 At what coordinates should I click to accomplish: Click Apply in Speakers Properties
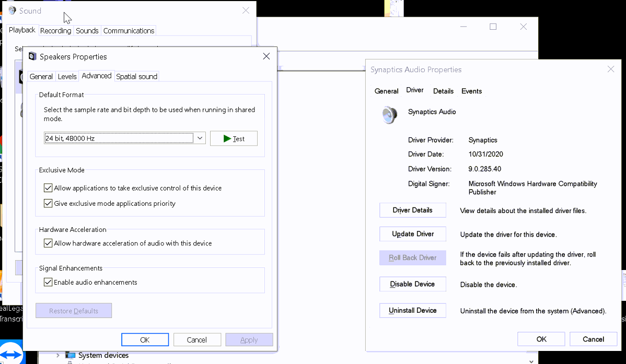249,339
